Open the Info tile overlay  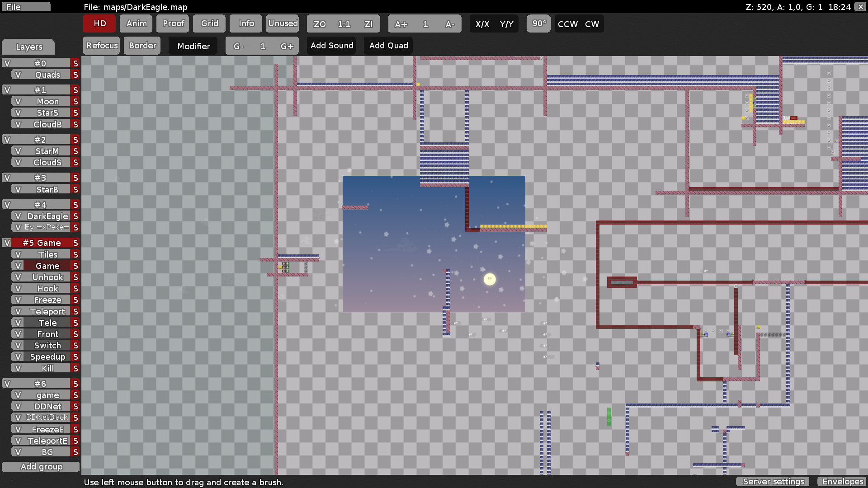pos(245,23)
